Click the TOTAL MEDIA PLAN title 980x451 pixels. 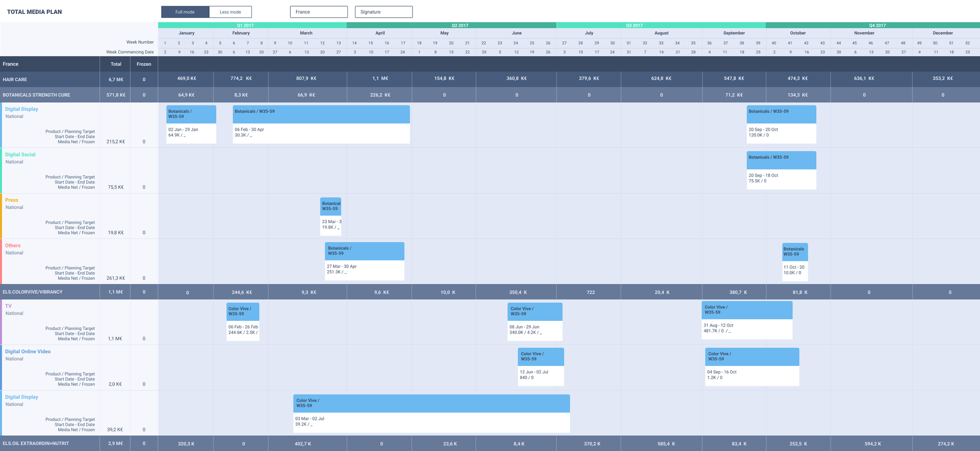tap(34, 12)
